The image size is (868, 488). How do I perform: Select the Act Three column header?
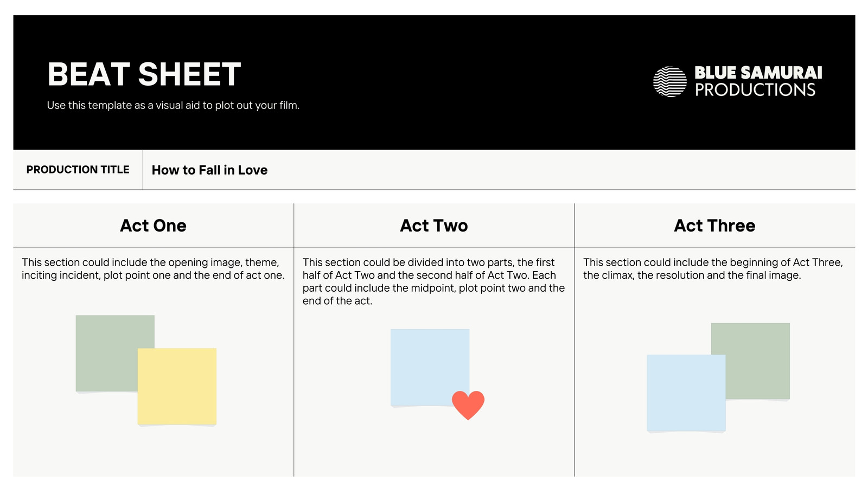point(715,226)
